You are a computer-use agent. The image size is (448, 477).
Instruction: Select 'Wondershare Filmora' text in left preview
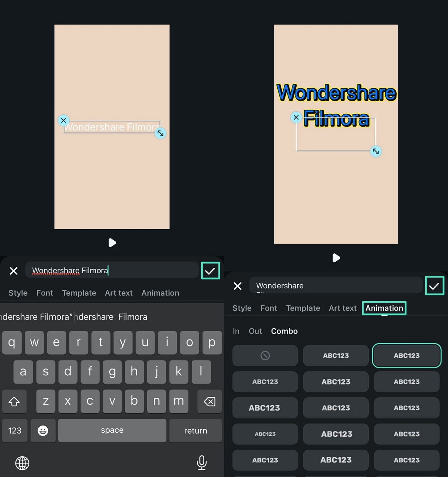112,127
